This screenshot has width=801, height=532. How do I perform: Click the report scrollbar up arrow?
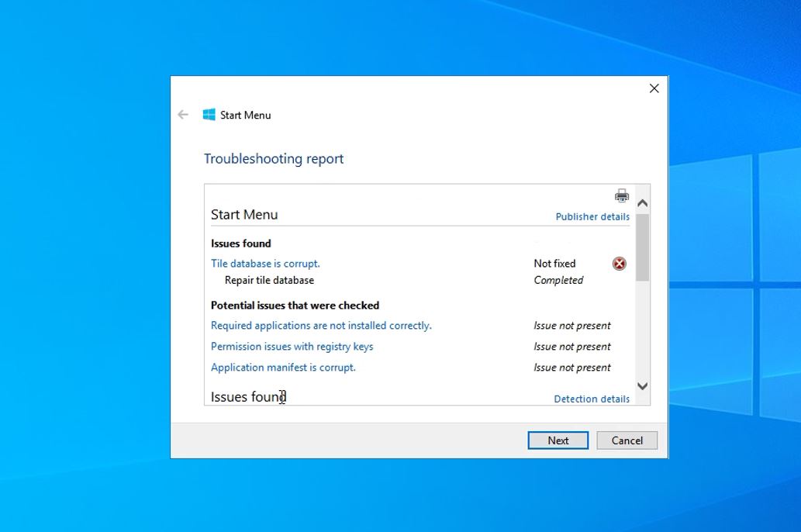(x=643, y=203)
